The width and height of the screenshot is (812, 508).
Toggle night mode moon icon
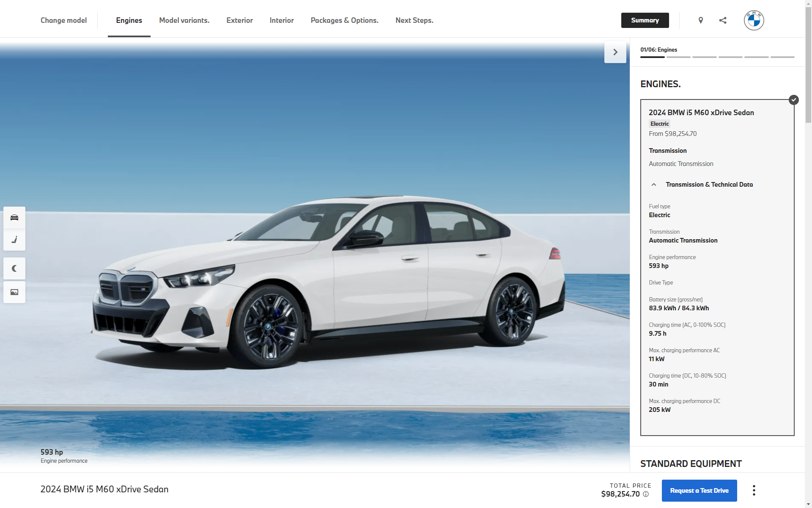(14, 268)
